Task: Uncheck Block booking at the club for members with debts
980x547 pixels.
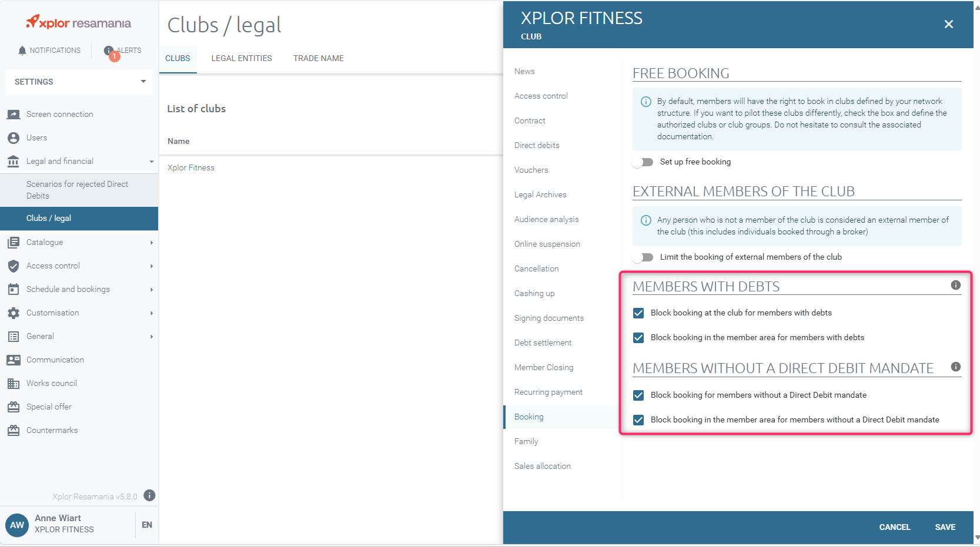Action: coord(638,313)
